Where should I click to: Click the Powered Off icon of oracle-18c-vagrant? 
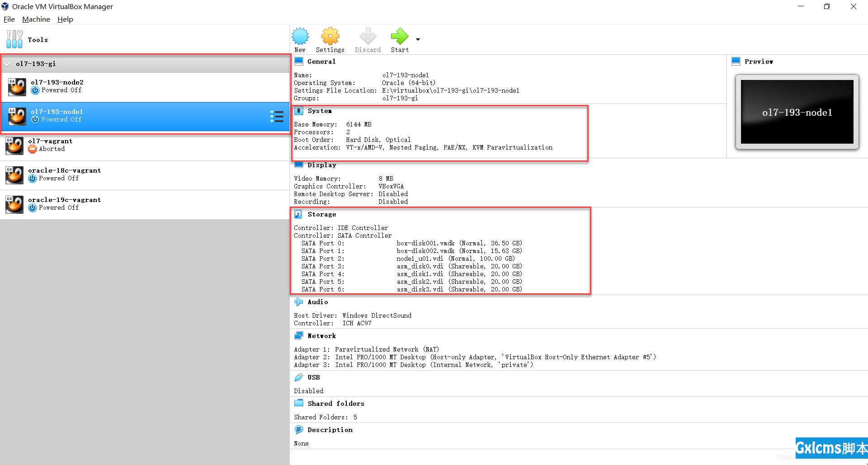coord(32,178)
